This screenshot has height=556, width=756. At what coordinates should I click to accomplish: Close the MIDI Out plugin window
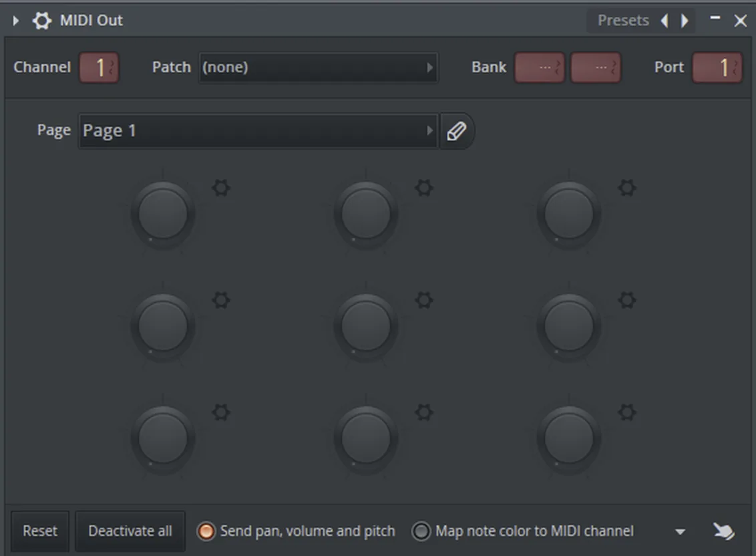[741, 21]
